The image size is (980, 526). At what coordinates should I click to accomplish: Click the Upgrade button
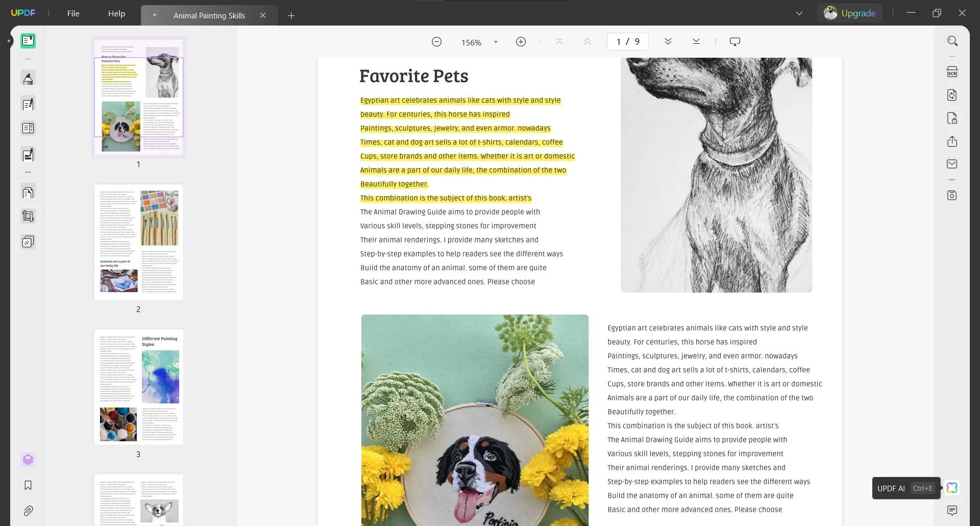pos(850,13)
